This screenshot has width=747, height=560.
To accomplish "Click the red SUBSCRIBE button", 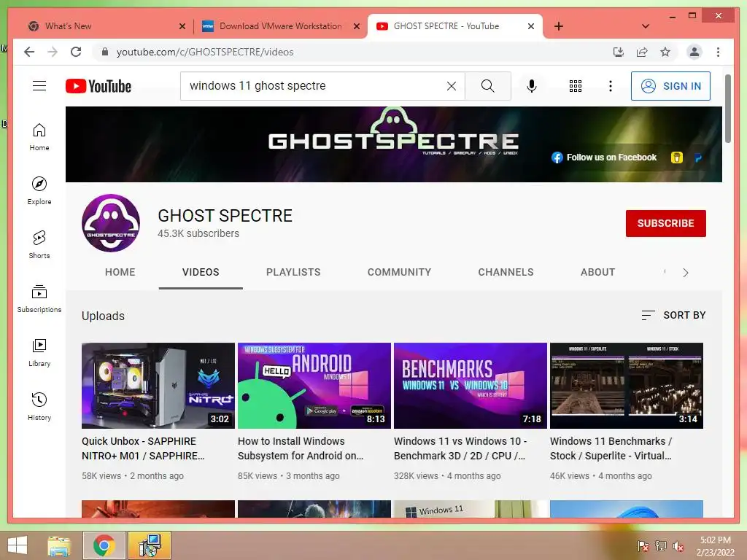I will click(x=665, y=223).
